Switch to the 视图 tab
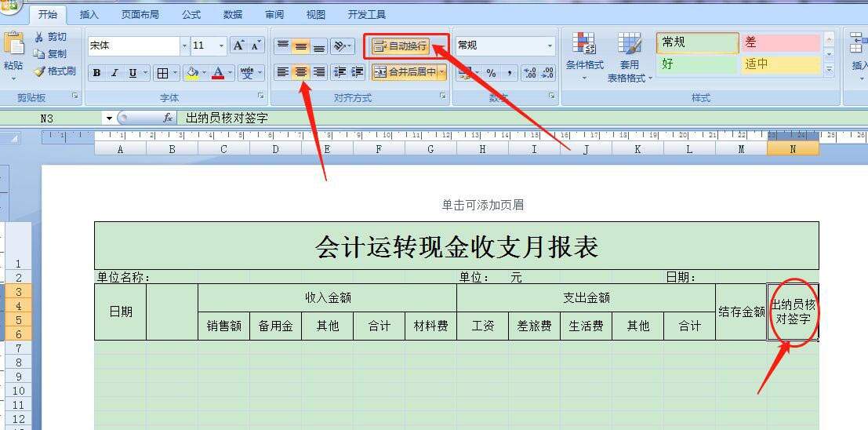Image resolution: width=868 pixels, height=430 pixels. (315, 14)
